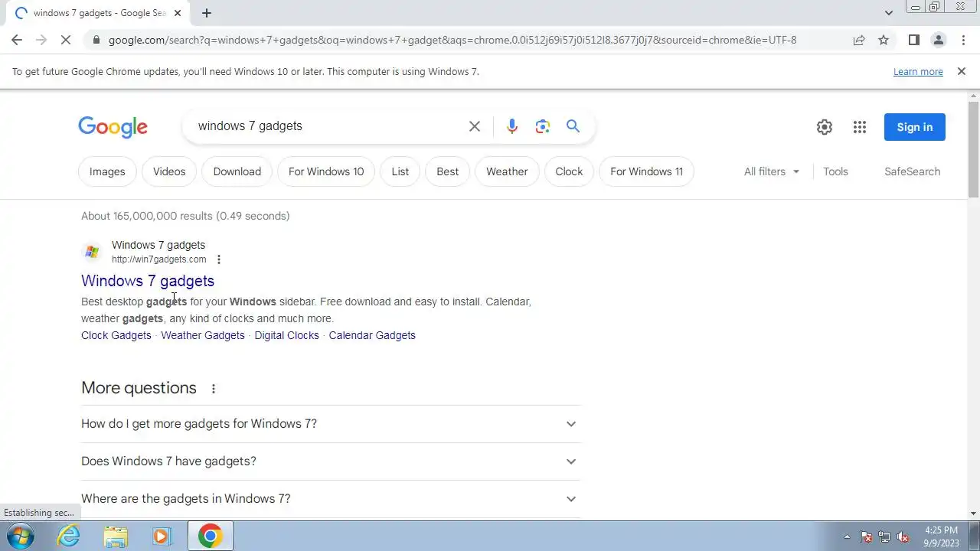
Task: Select the Download filter chip
Action: 237,171
